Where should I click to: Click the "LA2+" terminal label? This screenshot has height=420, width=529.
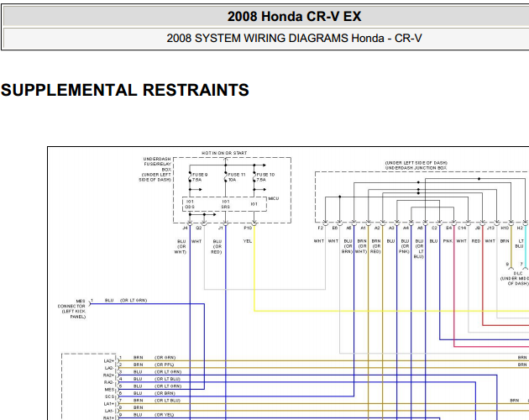[108, 361]
